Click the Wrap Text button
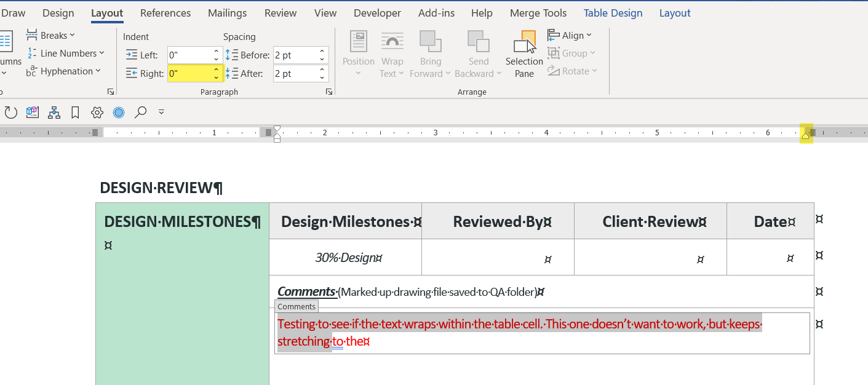Image resolution: width=868 pixels, height=385 pixels. 392,54
